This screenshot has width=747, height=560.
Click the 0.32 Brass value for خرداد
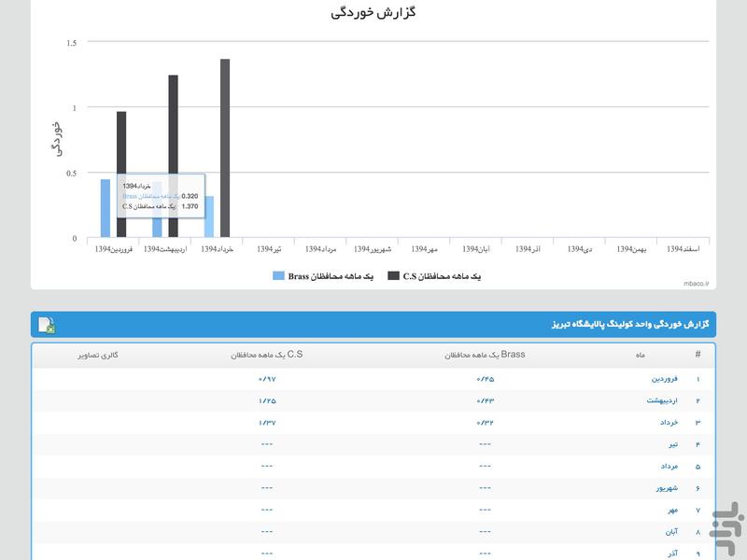coord(485,423)
